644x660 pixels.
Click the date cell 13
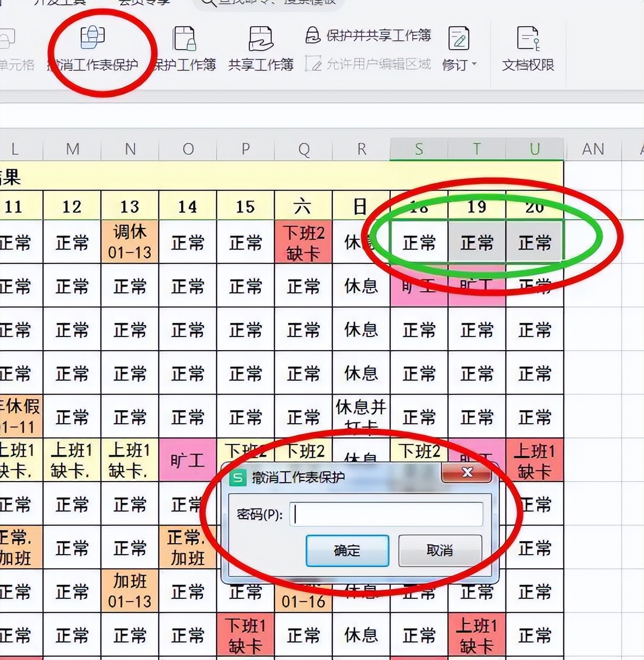[x=130, y=206]
